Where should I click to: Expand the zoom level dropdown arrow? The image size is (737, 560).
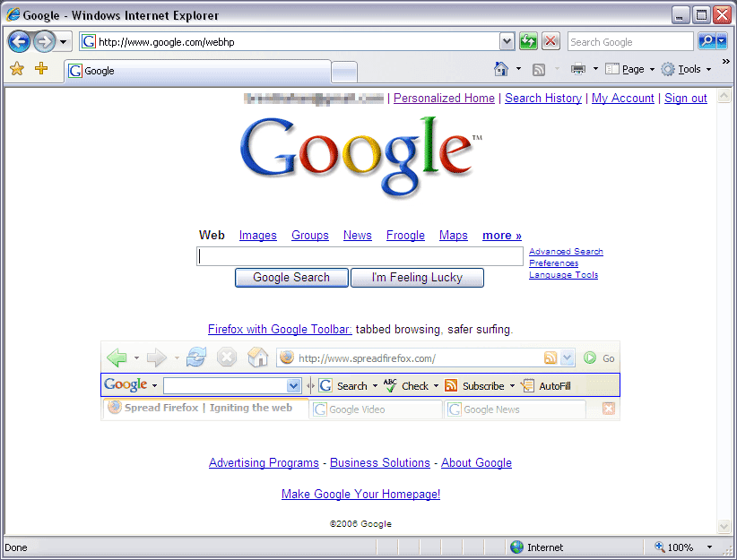[x=709, y=547]
